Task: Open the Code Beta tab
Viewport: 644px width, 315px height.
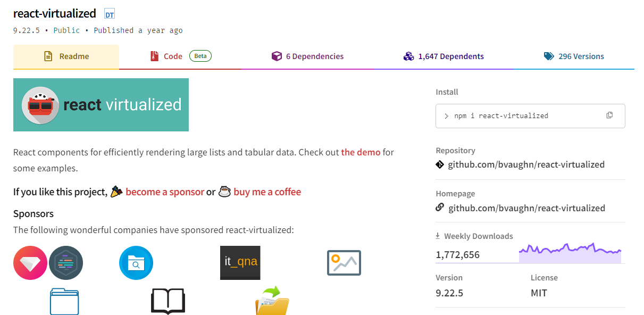Action: 180,56
